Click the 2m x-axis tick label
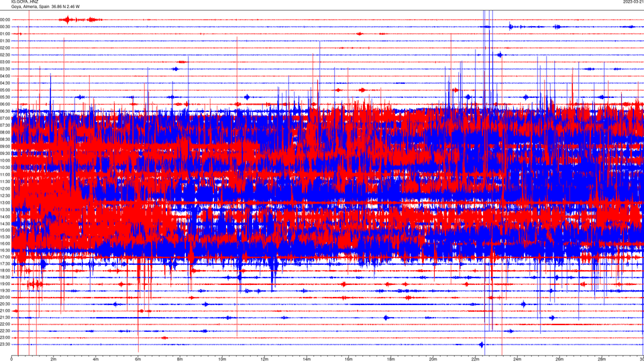644x362 pixels. click(54, 359)
